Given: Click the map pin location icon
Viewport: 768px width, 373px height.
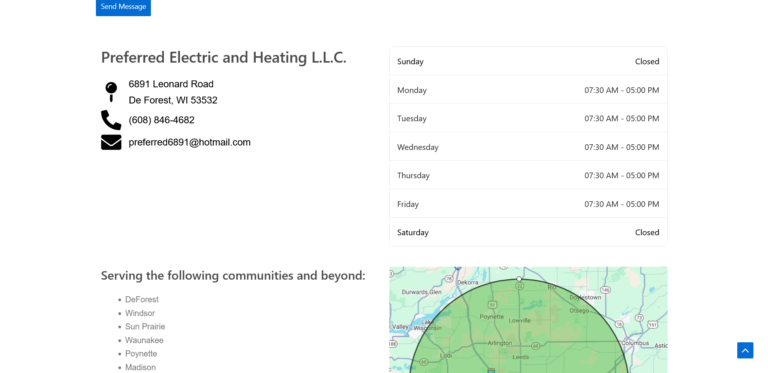Looking at the screenshot, I should [x=111, y=92].
